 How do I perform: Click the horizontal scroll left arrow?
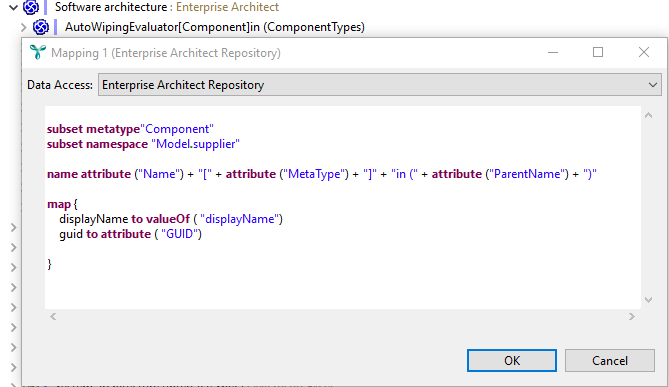[x=53, y=317]
